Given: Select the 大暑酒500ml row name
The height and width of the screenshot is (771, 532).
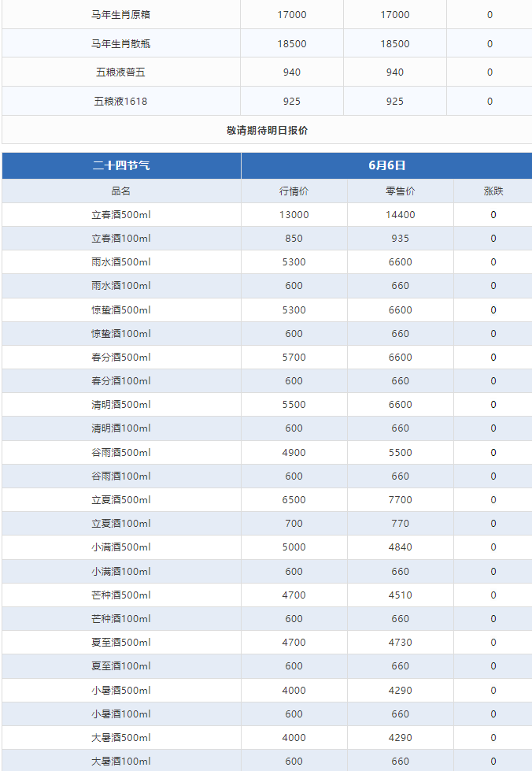Looking at the screenshot, I should [121, 738].
